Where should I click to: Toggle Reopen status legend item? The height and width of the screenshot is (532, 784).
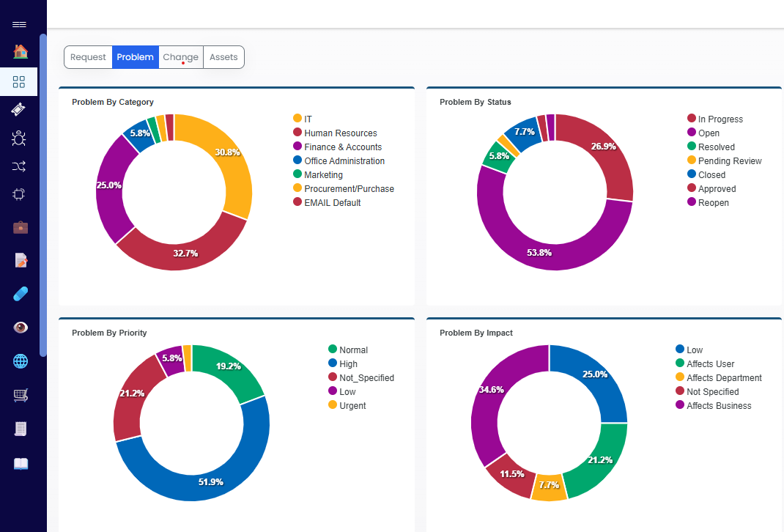tap(708, 203)
